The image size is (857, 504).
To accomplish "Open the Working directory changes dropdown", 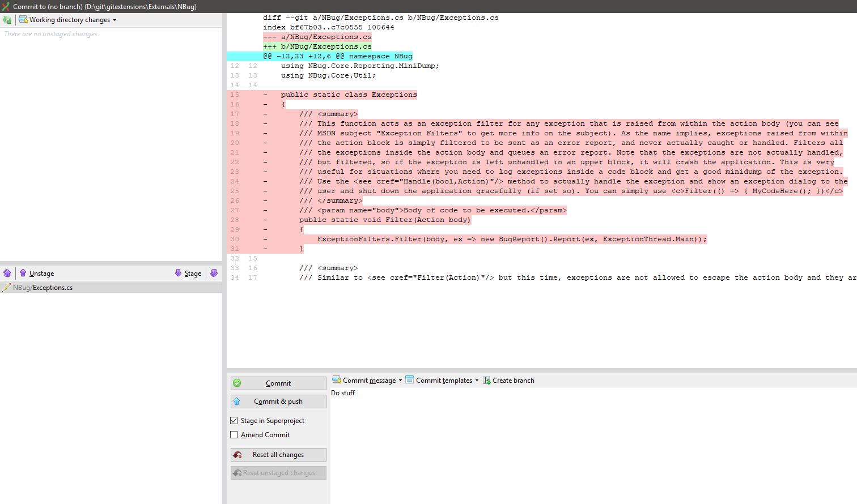I will pyautogui.click(x=68, y=20).
